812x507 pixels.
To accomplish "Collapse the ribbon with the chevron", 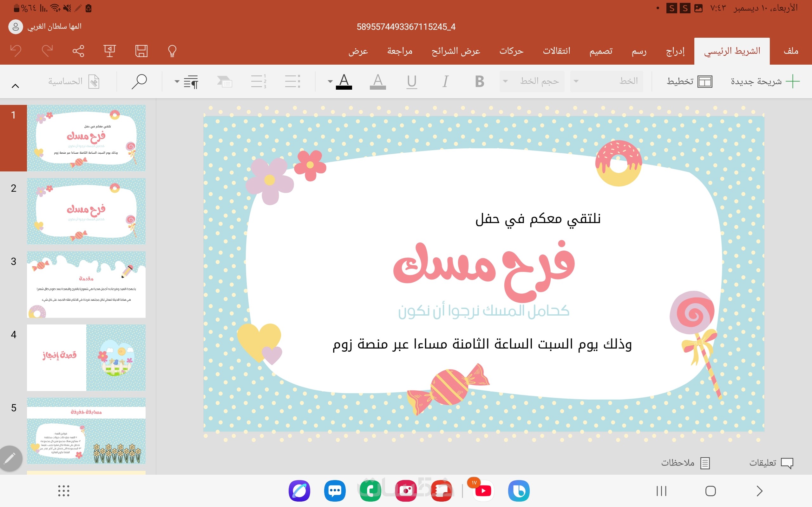I will pyautogui.click(x=15, y=86).
